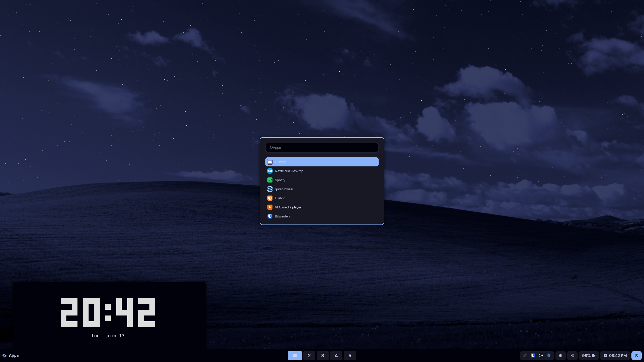Switch to workspace 2
The image size is (644, 362).
click(x=309, y=355)
